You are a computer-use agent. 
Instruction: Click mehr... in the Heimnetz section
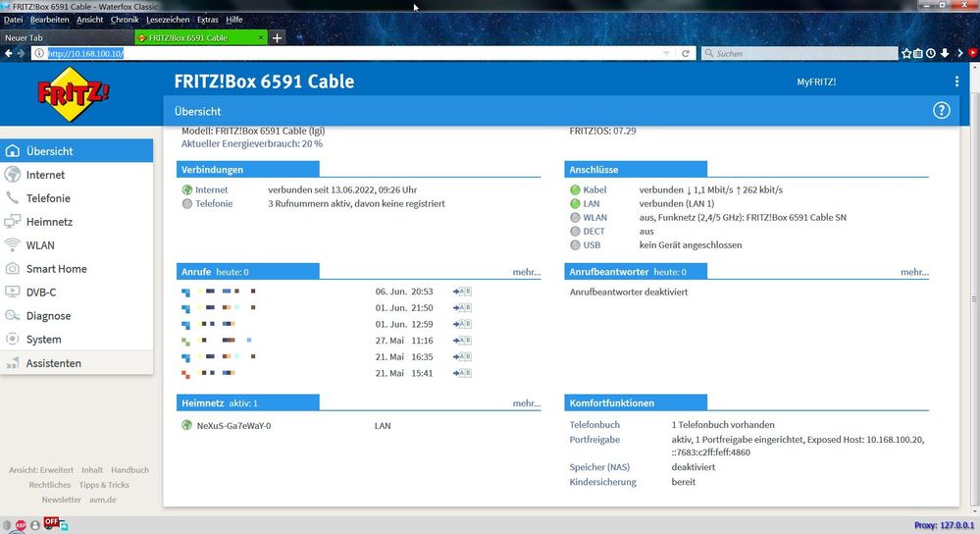526,403
